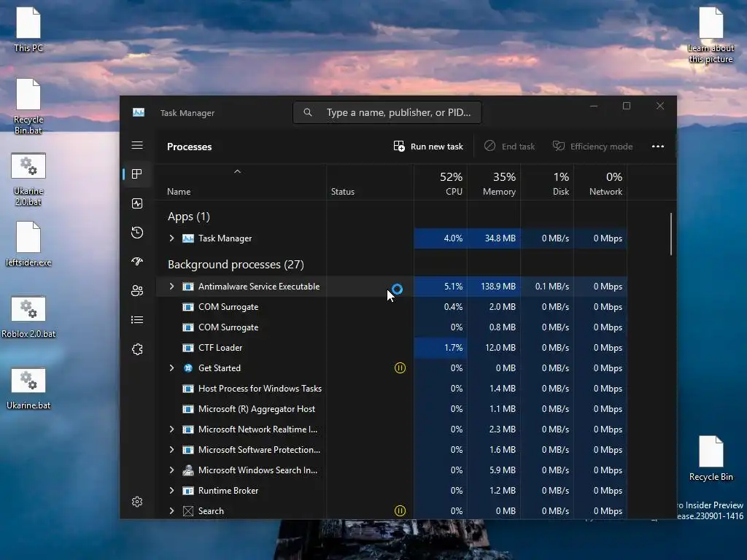This screenshot has height=560, width=747.
Task: Open the Details sidebar icon
Action: pyautogui.click(x=137, y=320)
